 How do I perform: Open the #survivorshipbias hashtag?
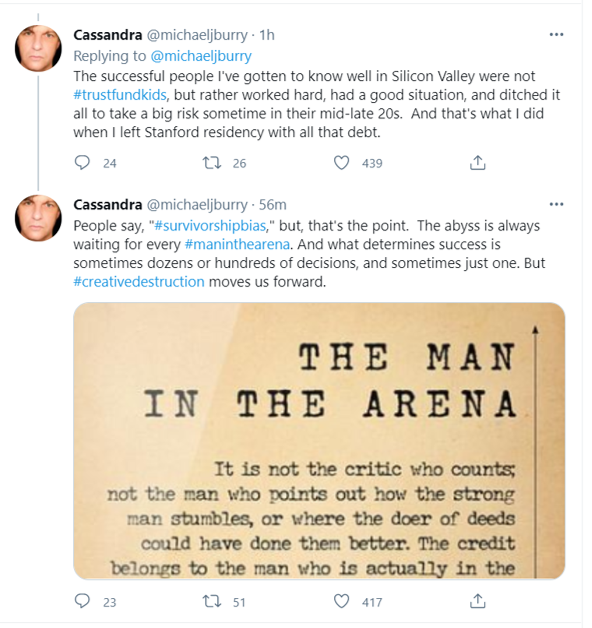coord(210,226)
